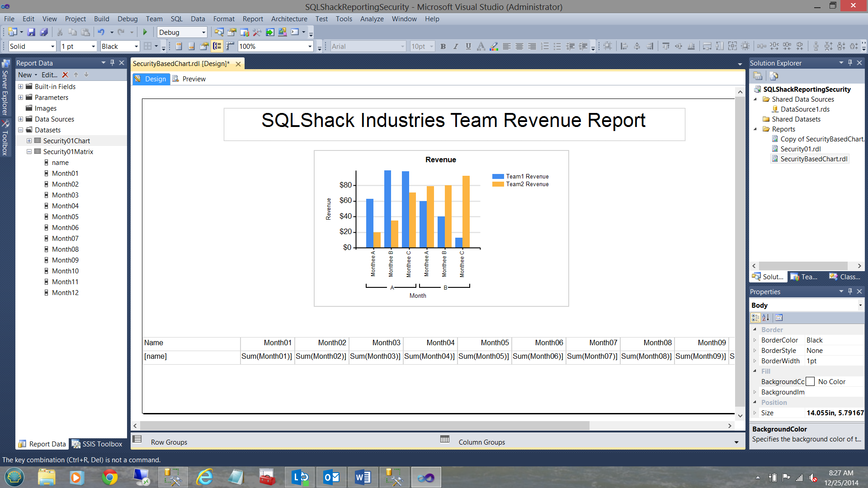Toggle the grouping pane toolbar button
Image resolution: width=868 pixels, height=488 pixels.
[217, 46]
